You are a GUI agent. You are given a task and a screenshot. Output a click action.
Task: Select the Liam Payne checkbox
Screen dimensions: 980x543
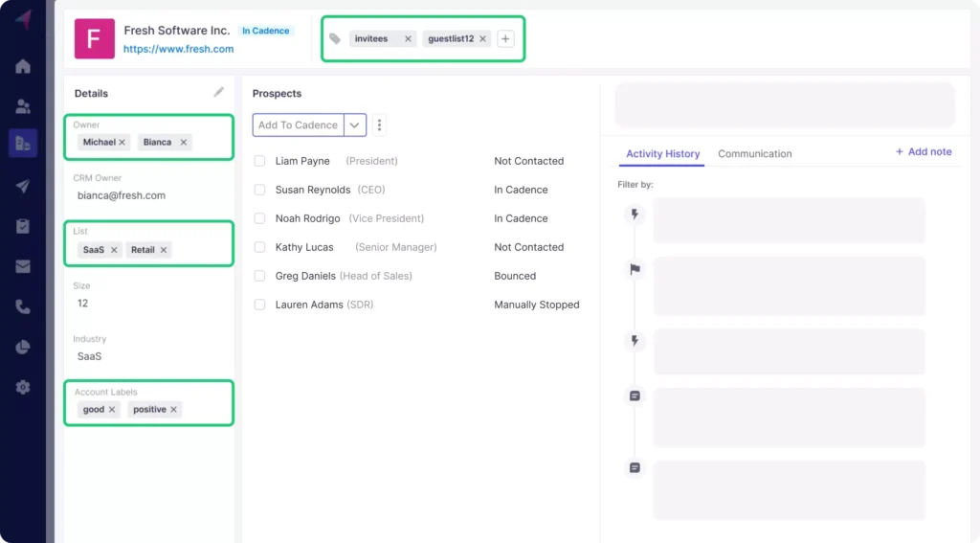259,161
